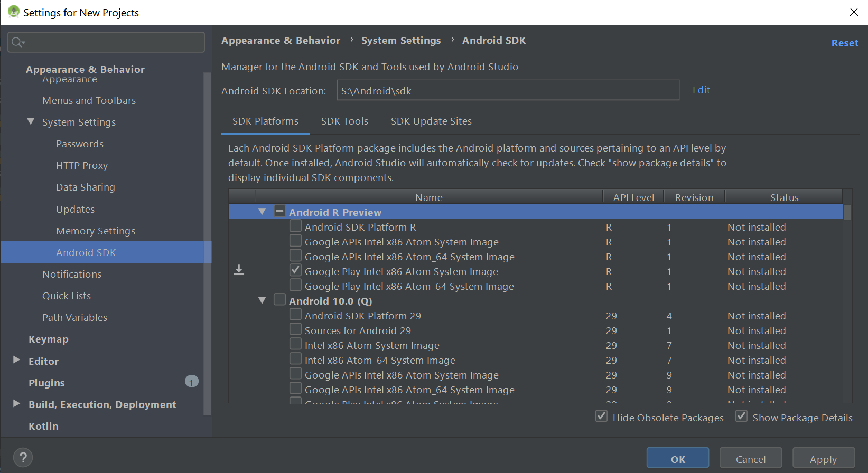Select Android SDK in the sidebar
Image resolution: width=868 pixels, height=473 pixels.
pyautogui.click(x=106, y=252)
